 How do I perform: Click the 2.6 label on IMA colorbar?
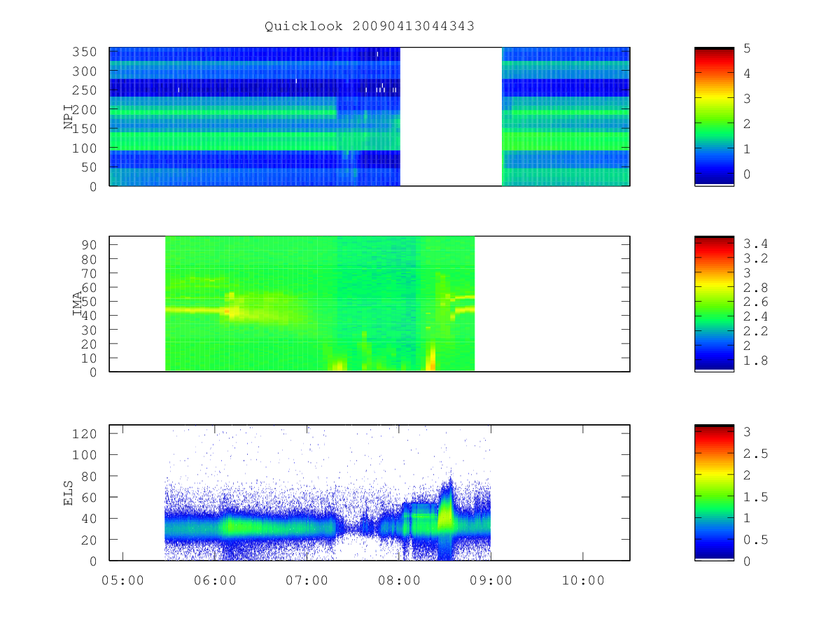(x=756, y=302)
